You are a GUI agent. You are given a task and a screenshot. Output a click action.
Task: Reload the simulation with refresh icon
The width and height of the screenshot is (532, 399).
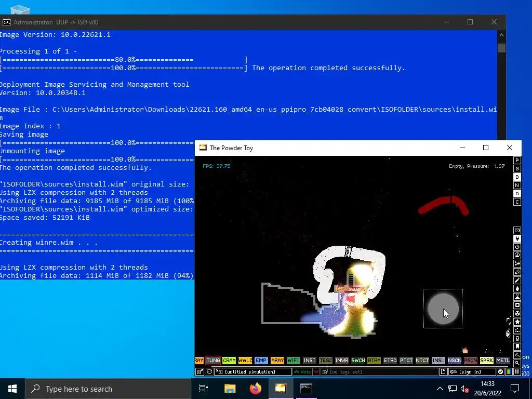(209, 372)
